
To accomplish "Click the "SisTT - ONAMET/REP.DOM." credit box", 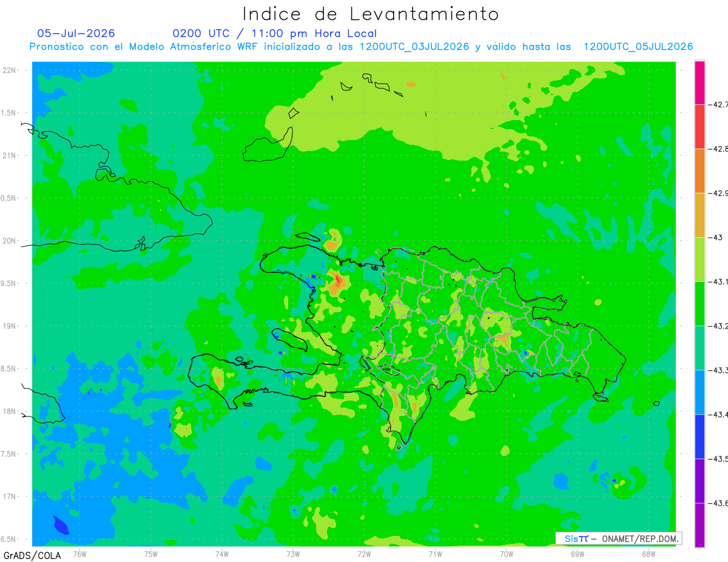I will point(618,538).
